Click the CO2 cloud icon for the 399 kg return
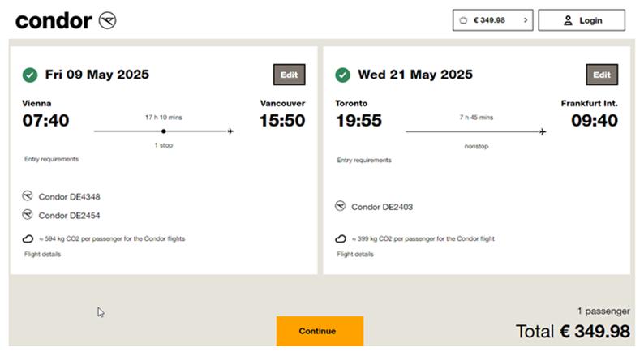Screen dimensions: 644x352 pos(341,238)
